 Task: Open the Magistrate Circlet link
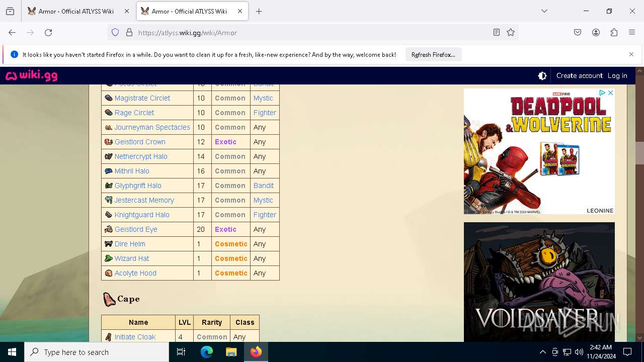(142, 98)
